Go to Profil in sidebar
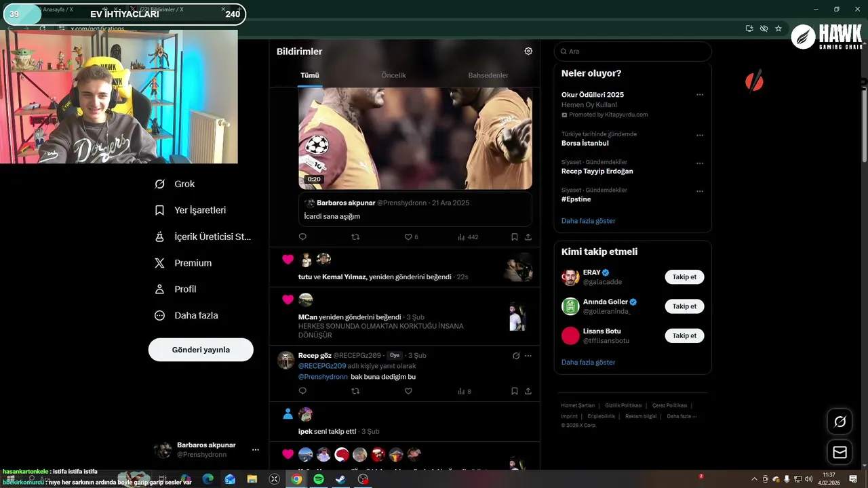868x488 pixels. [176, 289]
